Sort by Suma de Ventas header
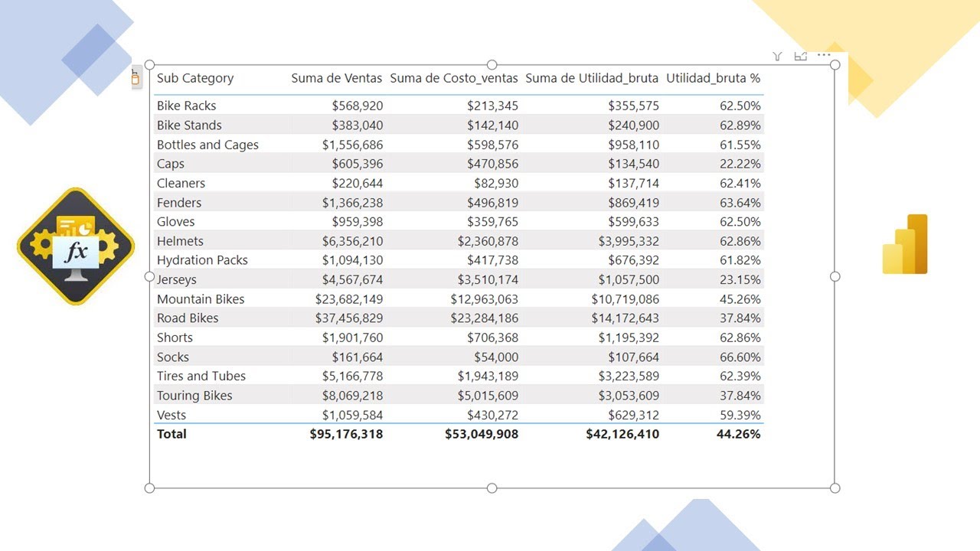Image resolution: width=980 pixels, height=551 pixels. (337, 78)
